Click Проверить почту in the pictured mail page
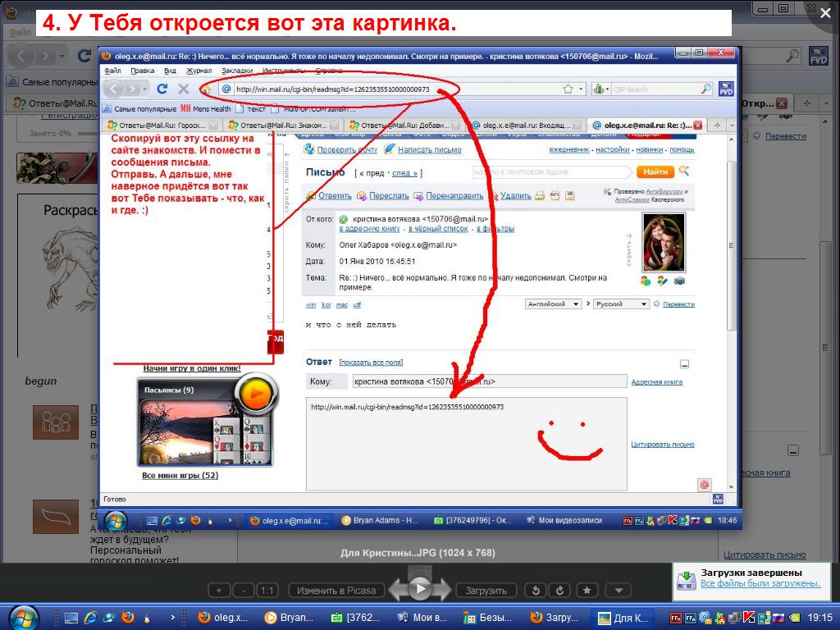Screen dimensions: 840x630 [347, 150]
